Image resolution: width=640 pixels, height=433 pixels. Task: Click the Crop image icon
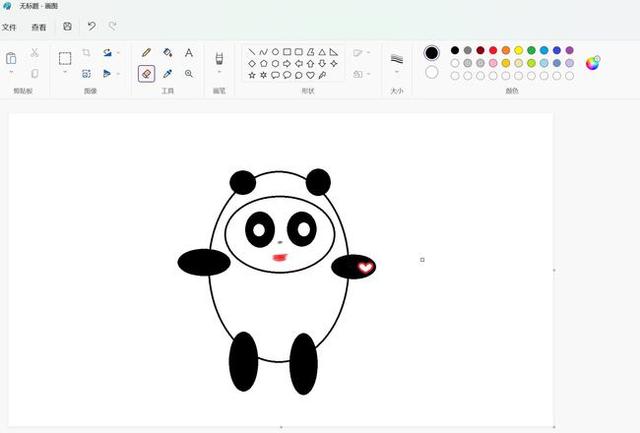coord(86,52)
